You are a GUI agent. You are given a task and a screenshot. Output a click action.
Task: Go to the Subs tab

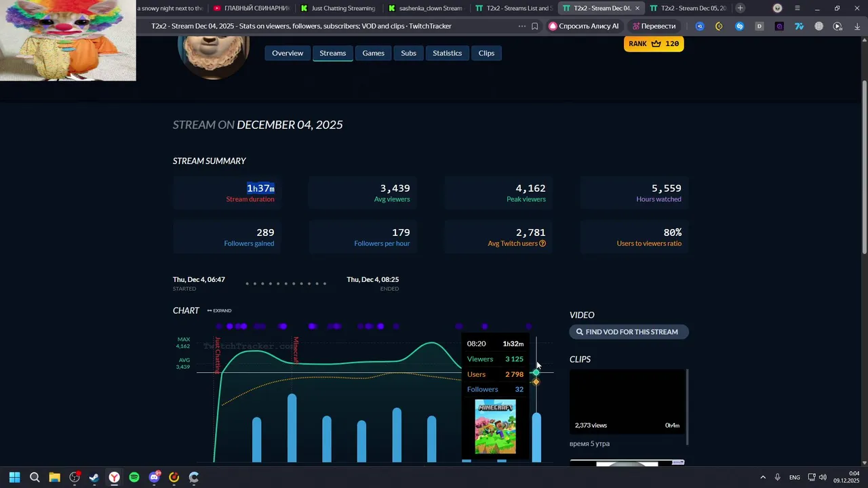(x=408, y=53)
